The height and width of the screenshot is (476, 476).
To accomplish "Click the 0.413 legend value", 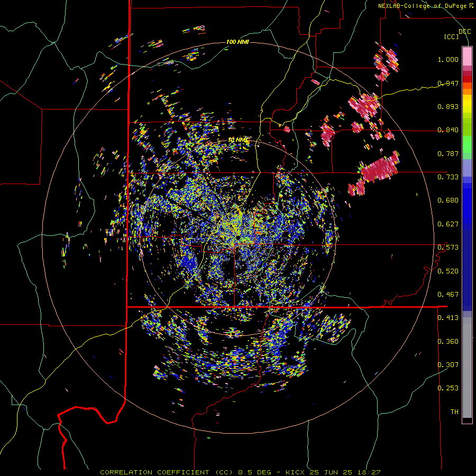I will click(x=448, y=318).
